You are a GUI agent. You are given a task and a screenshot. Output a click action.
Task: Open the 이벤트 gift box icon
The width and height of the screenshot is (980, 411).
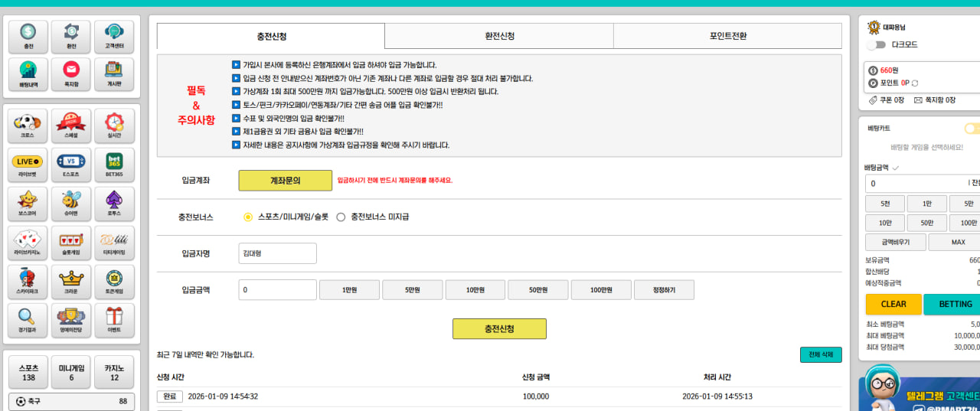coord(114,321)
